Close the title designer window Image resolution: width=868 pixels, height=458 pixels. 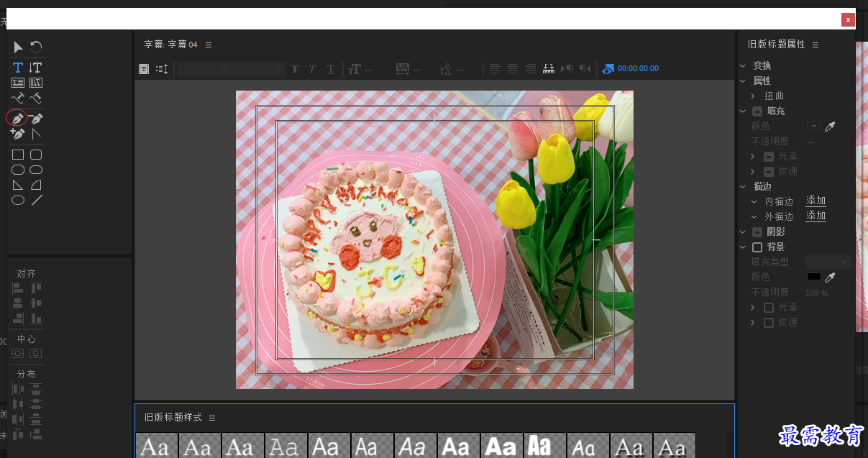[x=848, y=19]
